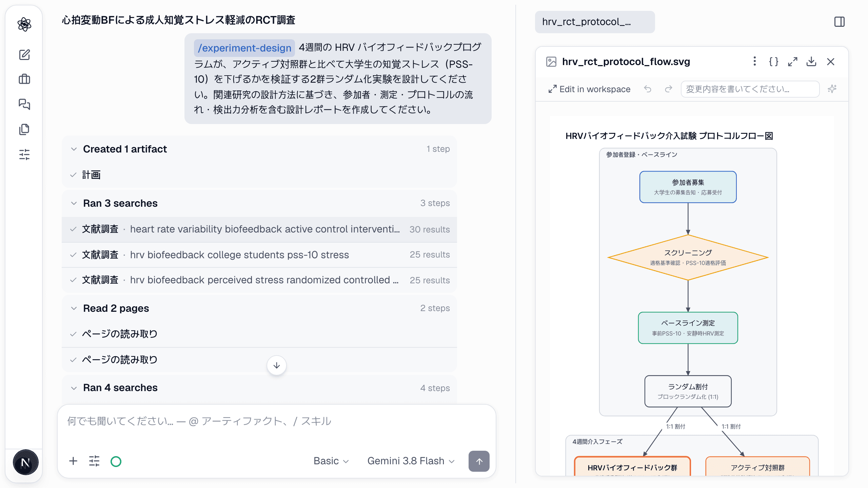The image size is (868, 488).
Task: Click the 参加者募集 node in flowchart
Action: point(688,187)
